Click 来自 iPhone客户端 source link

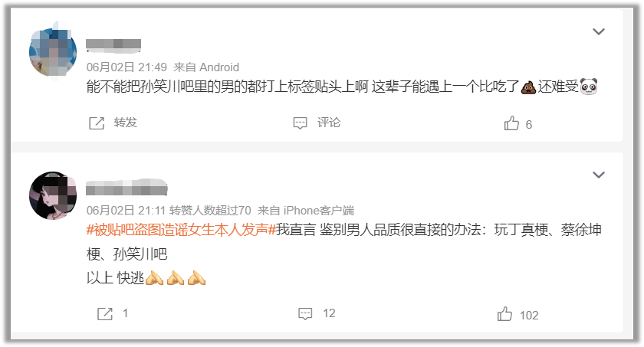pos(306,211)
